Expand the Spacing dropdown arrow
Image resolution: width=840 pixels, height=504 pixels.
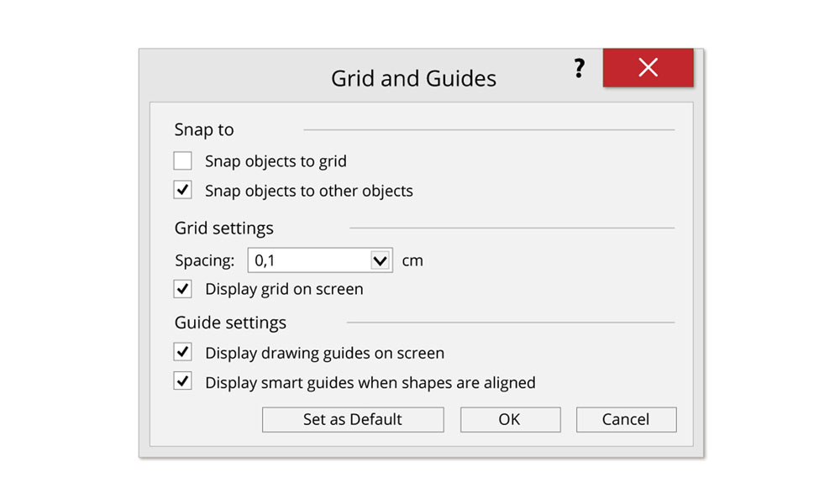click(380, 260)
